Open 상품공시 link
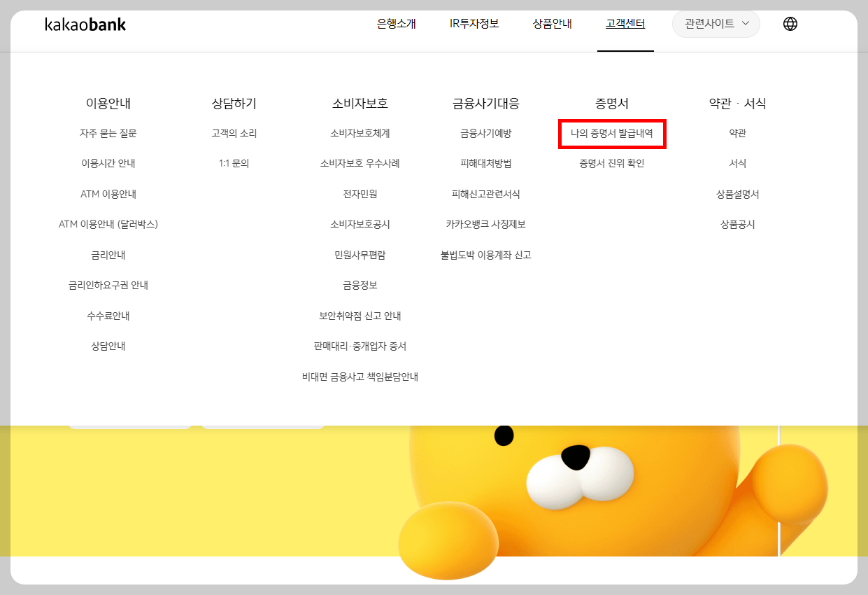The height and width of the screenshot is (595, 868). [x=738, y=224]
